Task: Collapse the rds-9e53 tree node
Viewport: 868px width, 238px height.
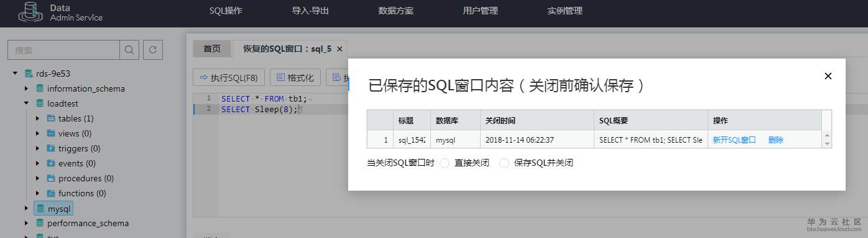Action: [x=15, y=74]
